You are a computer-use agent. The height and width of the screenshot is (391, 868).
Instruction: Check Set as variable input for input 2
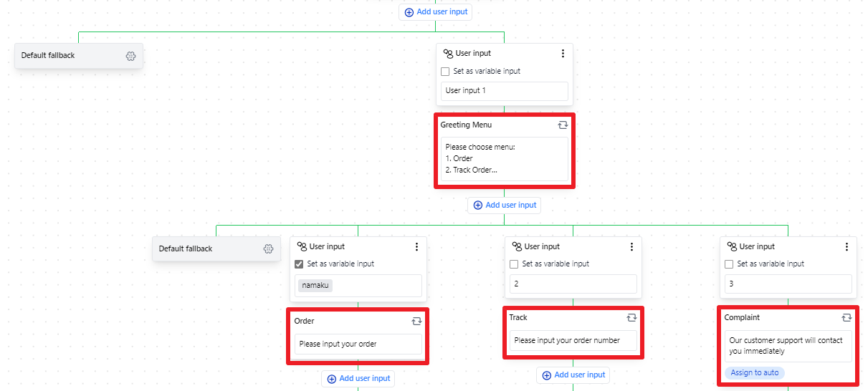click(514, 264)
